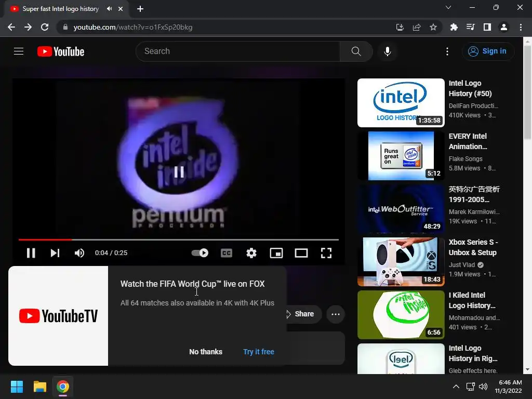Mute tab via speaker icon on tab

click(109, 9)
